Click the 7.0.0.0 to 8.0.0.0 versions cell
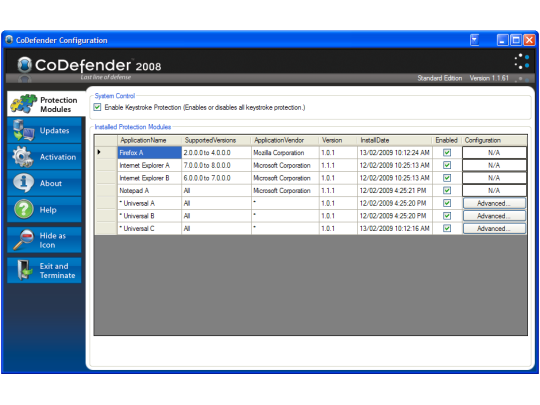540x405 pixels. pos(216,165)
